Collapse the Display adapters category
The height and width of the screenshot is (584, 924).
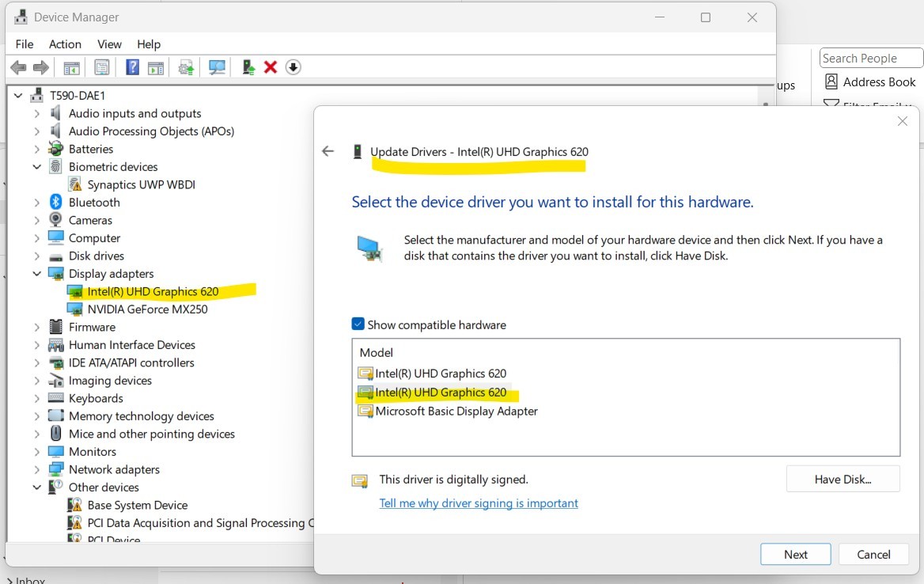[x=35, y=273]
